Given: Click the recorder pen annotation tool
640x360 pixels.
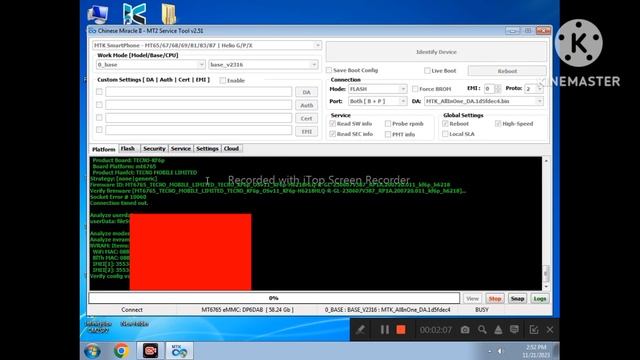Looking at the screenshot, I should [x=360, y=330].
